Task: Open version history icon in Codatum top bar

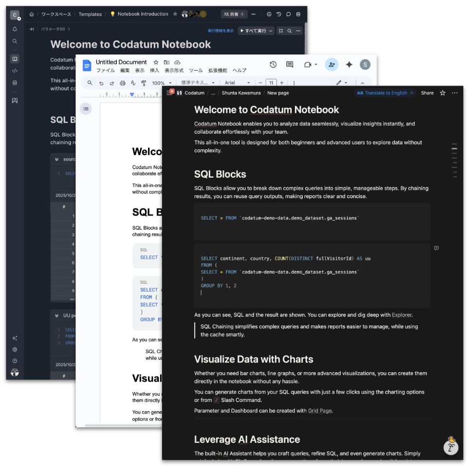Action: [279, 14]
